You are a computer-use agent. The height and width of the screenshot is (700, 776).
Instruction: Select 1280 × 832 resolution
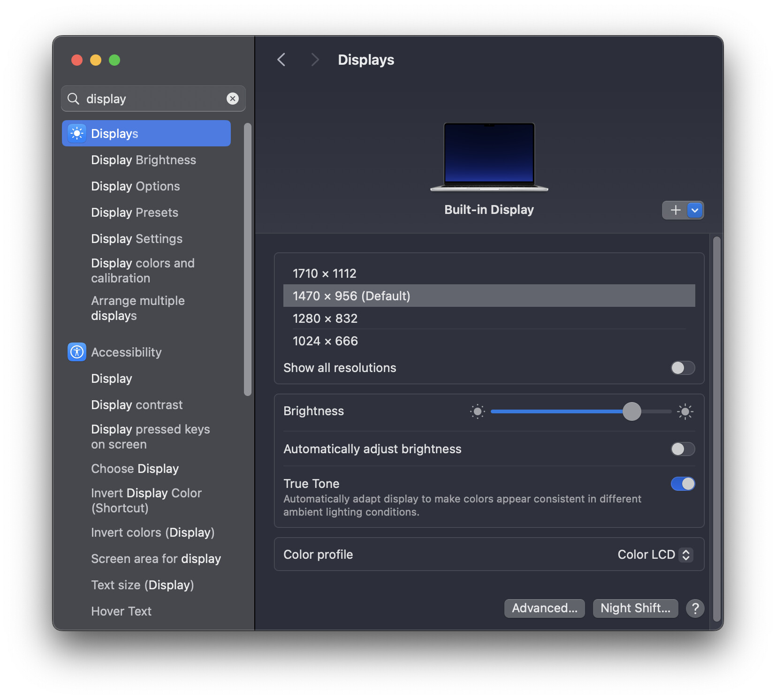click(489, 319)
